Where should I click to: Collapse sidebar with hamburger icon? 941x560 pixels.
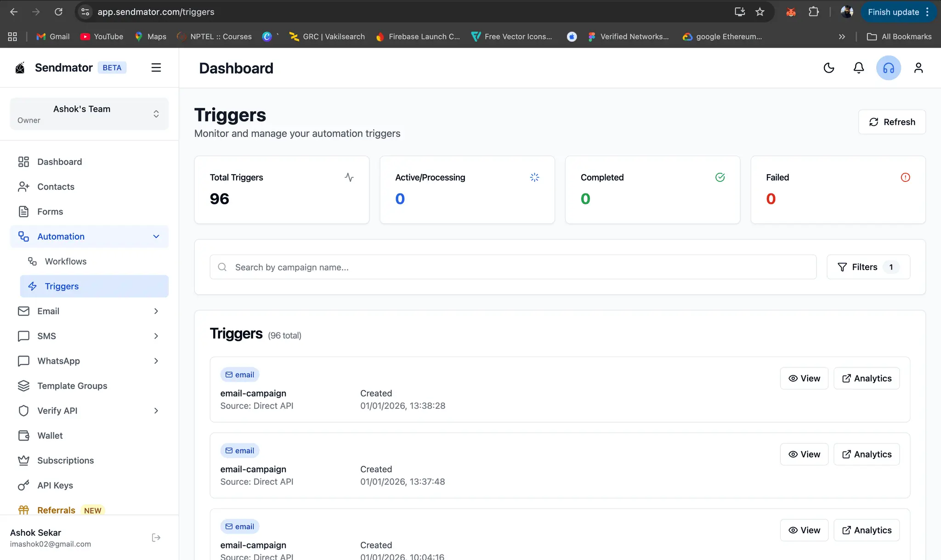pos(156,68)
